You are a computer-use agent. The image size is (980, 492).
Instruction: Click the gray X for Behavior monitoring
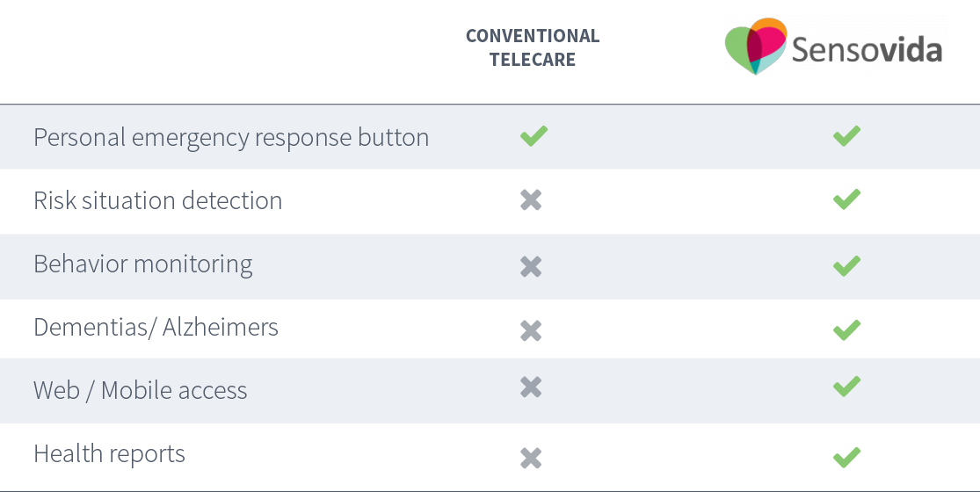pos(531,266)
